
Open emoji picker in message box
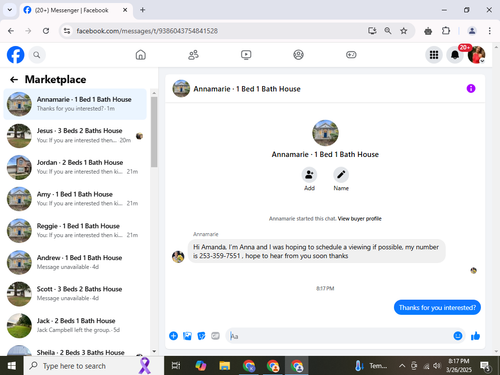click(458, 336)
